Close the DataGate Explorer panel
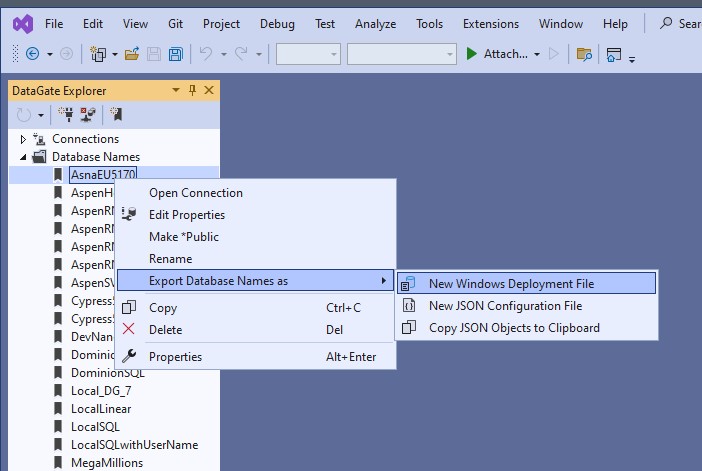702x471 pixels. (x=209, y=90)
